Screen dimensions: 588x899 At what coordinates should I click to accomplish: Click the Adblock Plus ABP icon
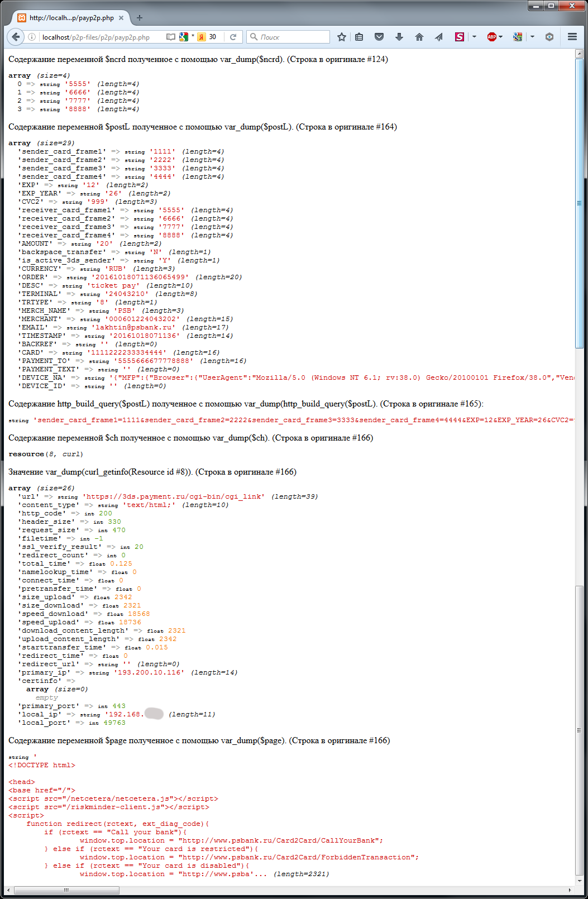[x=492, y=37]
